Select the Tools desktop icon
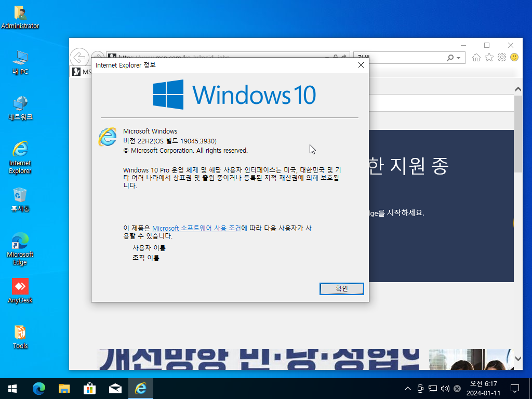The height and width of the screenshot is (399, 532). [x=20, y=337]
